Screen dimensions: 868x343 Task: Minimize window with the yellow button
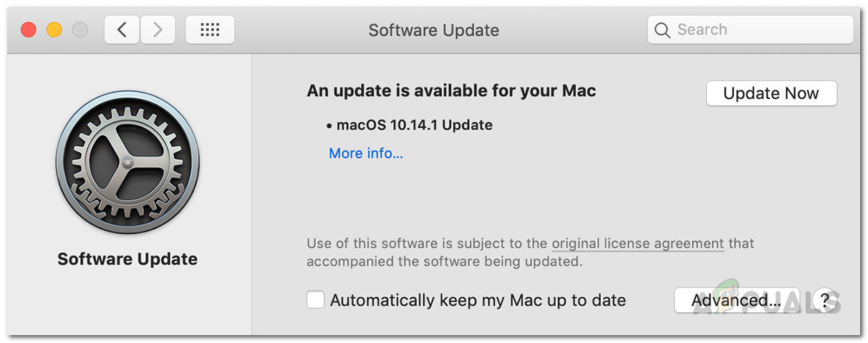[x=54, y=30]
